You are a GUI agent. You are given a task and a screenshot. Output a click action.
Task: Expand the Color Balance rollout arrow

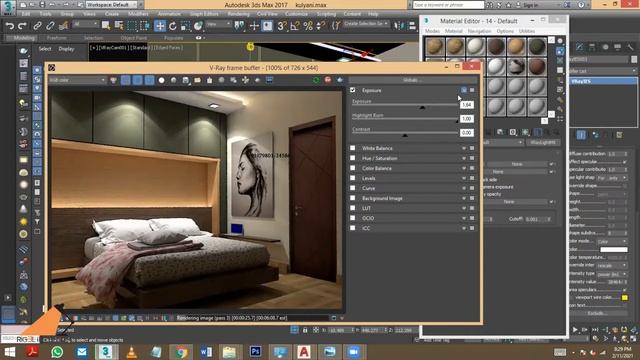point(464,168)
